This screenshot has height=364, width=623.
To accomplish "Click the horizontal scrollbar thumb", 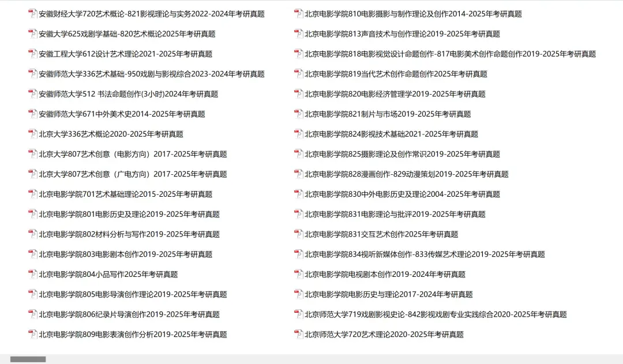I will (28, 359).
